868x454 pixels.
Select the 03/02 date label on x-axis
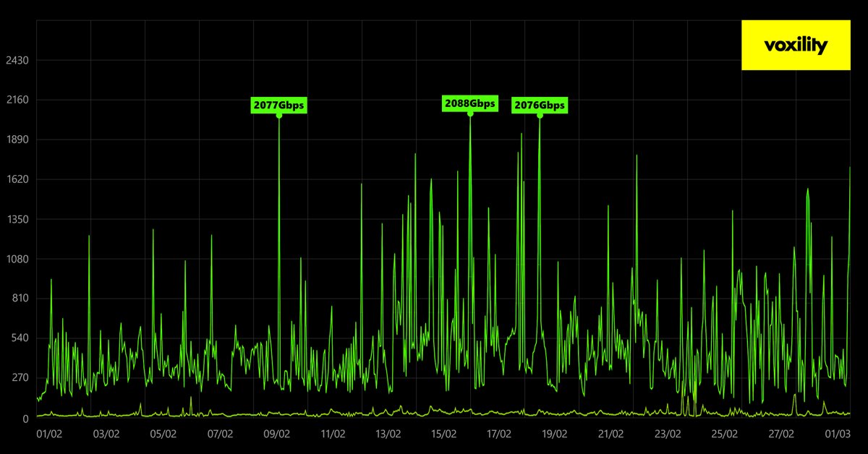click(x=105, y=435)
